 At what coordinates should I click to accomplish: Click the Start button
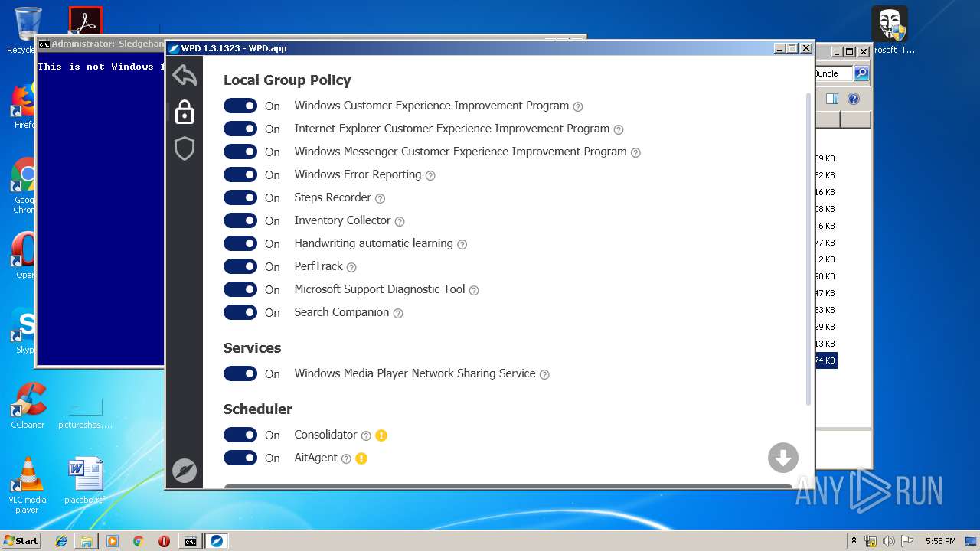(x=21, y=541)
